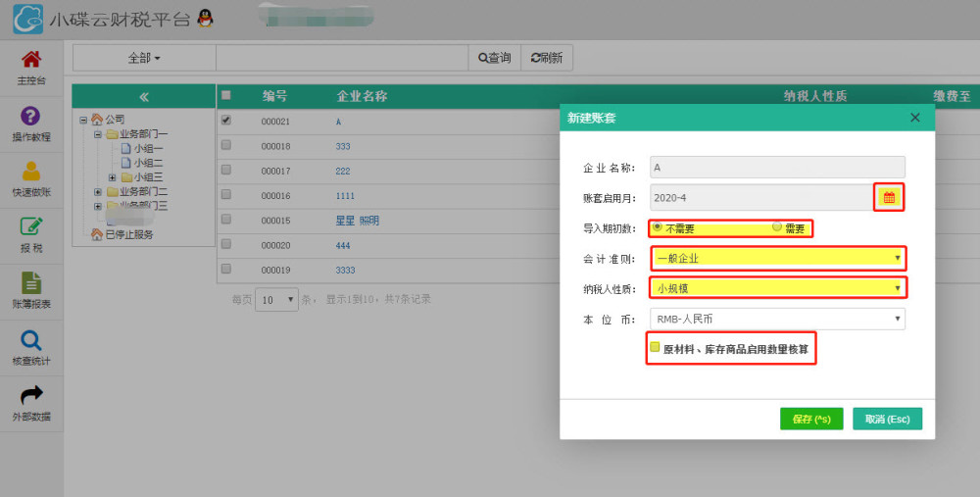Check the row 000017 checkbox
The image size is (980, 497).
(x=226, y=170)
